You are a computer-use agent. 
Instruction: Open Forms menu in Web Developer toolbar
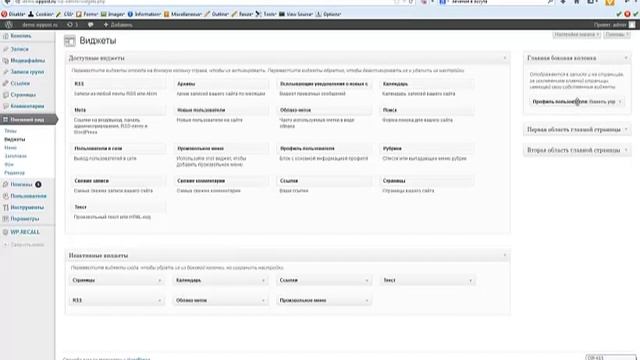point(87,14)
